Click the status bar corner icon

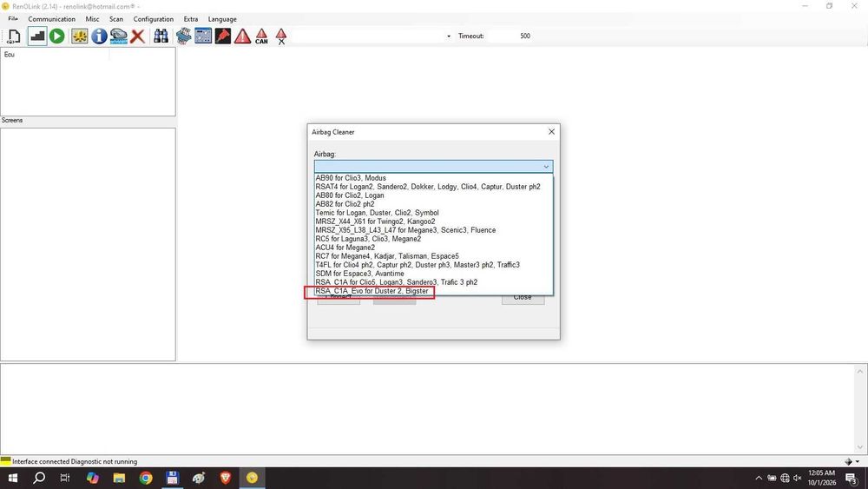(849, 461)
